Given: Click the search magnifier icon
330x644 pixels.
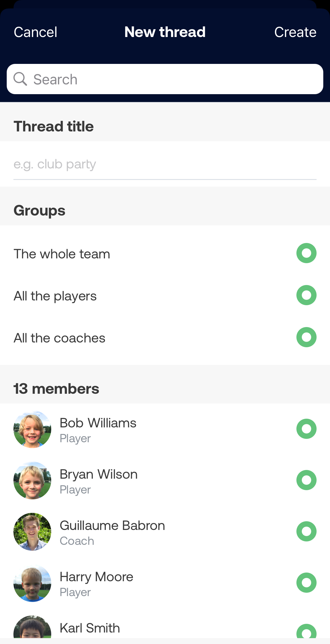Looking at the screenshot, I should (20, 79).
